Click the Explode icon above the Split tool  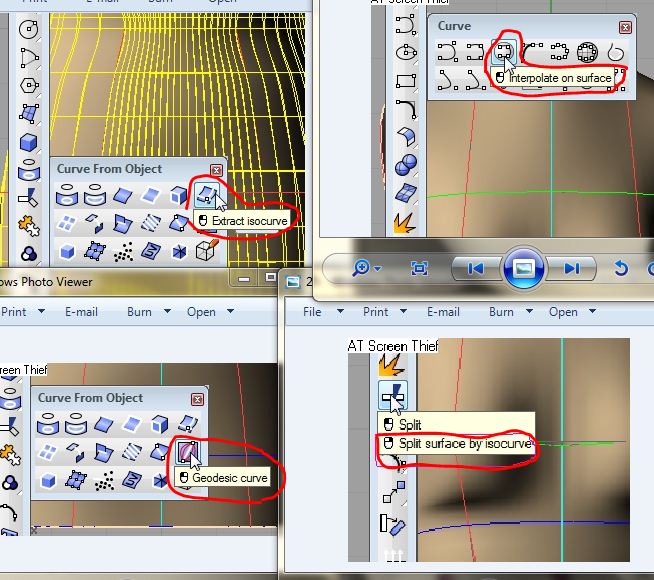pyautogui.click(x=391, y=364)
